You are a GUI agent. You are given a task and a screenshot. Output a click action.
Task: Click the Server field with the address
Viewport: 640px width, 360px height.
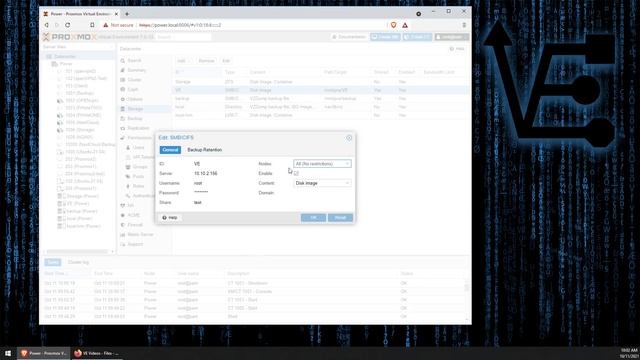pyautogui.click(x=222, y=173)
